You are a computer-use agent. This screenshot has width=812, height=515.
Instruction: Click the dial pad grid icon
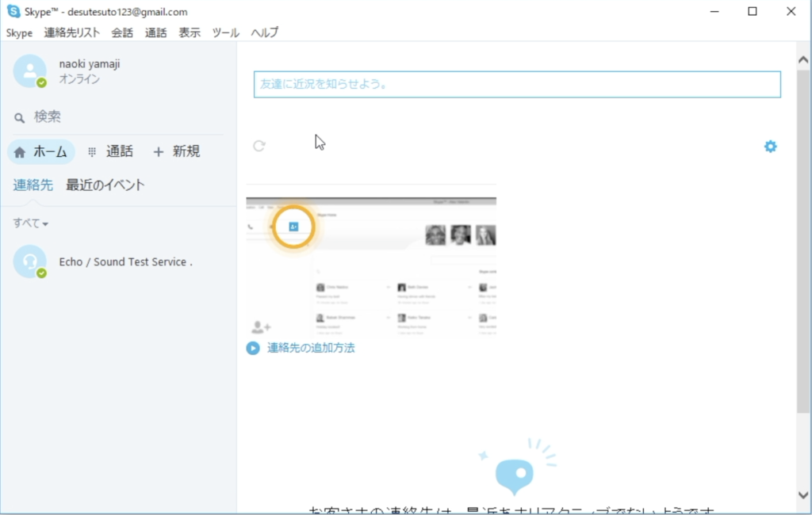click(92, 151)
